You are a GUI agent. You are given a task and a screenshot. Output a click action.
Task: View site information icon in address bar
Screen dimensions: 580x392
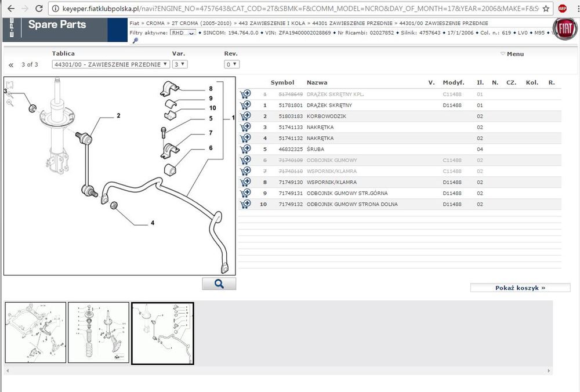point(55,8)
